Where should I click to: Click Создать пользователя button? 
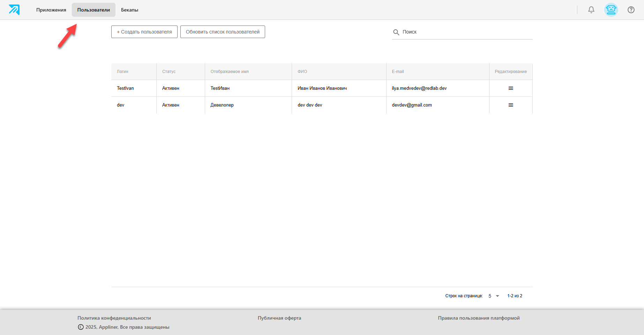pos(144,32)
